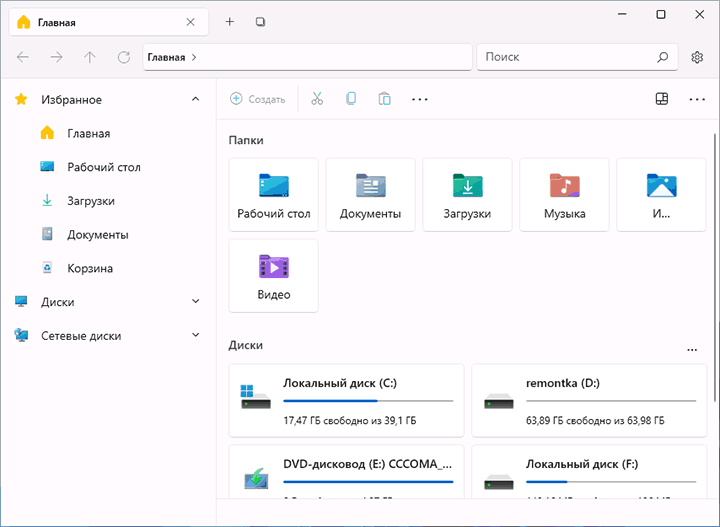Click the Создать button
Viewport: 720px width, 527px height.
[x=258, y=99]
